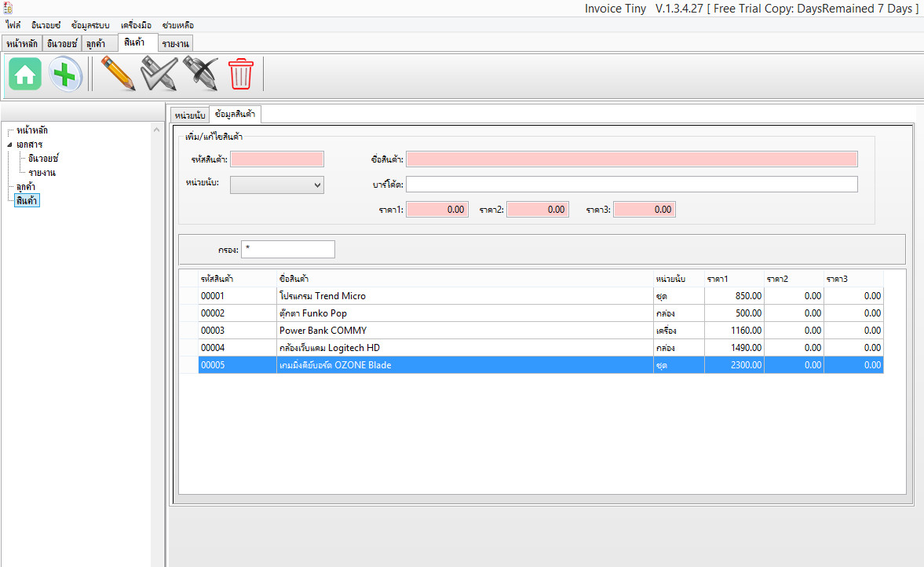
Task: Select the สินค้า top tab
Action: (x=137, y=42)
